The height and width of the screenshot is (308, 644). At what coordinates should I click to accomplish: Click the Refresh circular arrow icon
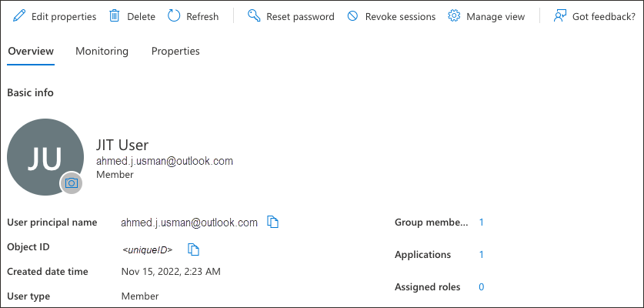174,16
